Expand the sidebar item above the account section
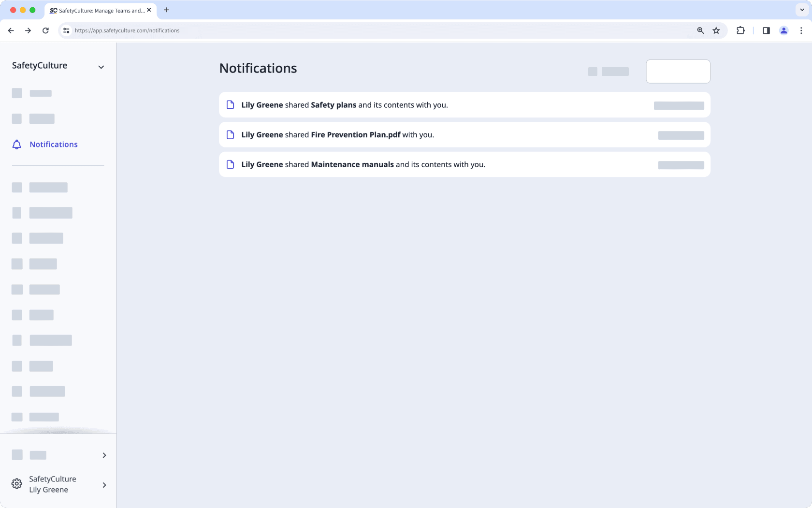 click(104, 455)
